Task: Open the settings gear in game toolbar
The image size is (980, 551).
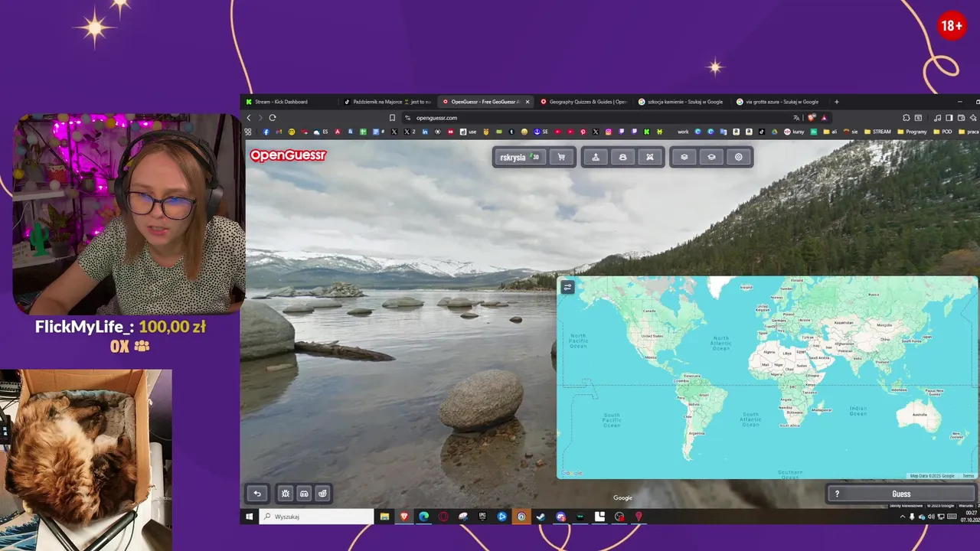Action: coord(739,157)
